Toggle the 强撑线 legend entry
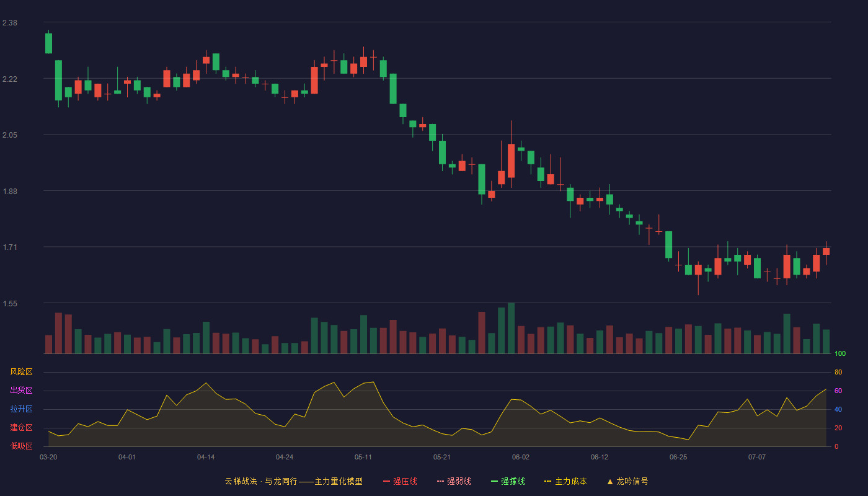 (508, 481)
